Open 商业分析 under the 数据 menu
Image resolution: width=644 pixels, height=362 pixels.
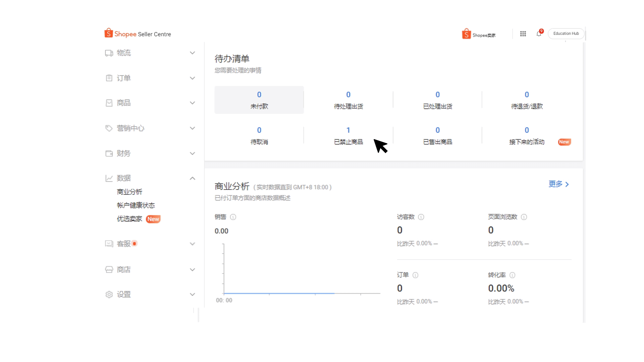tap(129, 192)
